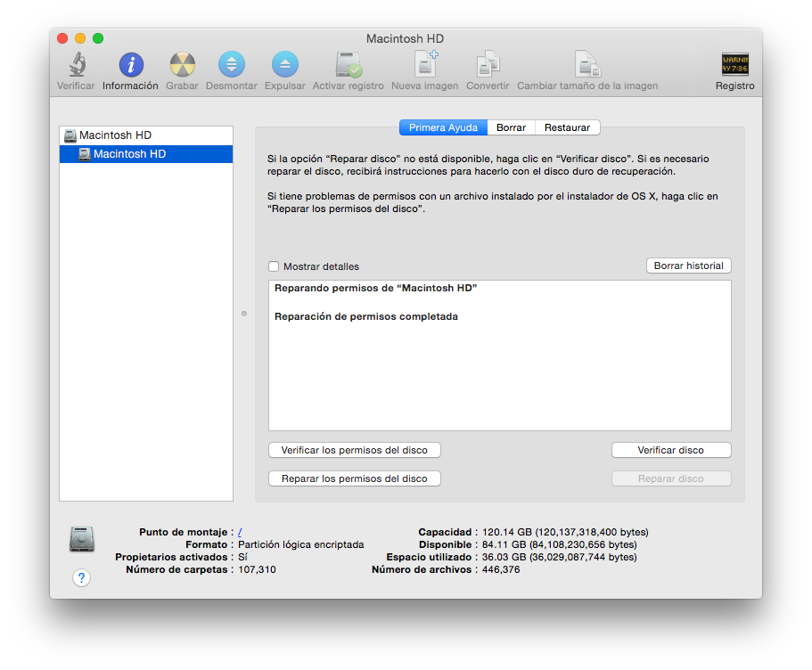Click Cambiar tamaño de la imagen
This screenshot has height=670, width=812.
pos(586,65)
